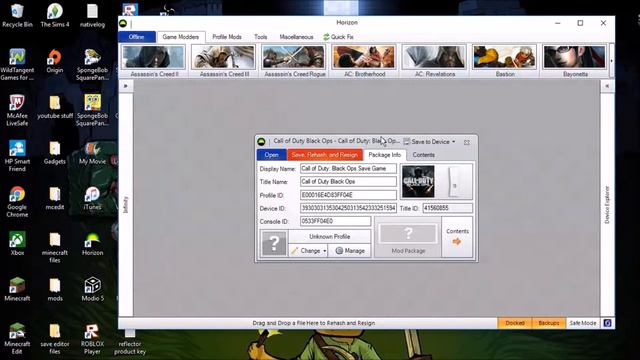Screen dimensions: 640x360
Task: Open the mods folder icon
Action: pos(55,290)
